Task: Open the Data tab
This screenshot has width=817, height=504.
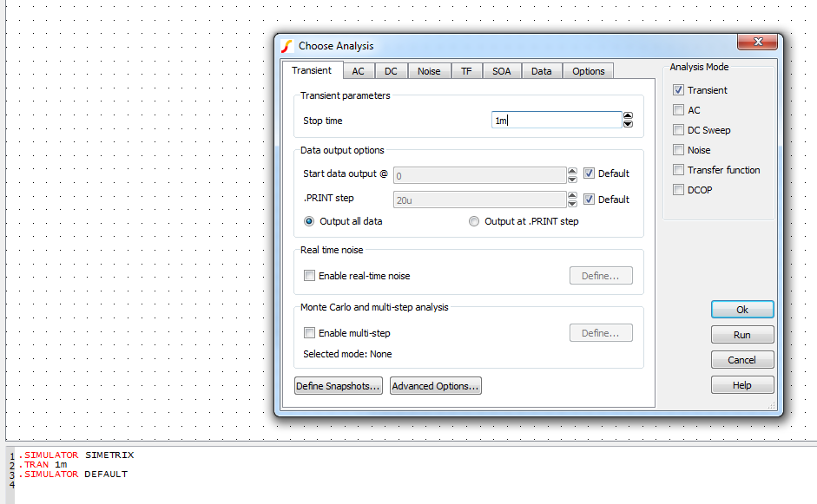Action: pyautogui.click(x=542, y=70)
